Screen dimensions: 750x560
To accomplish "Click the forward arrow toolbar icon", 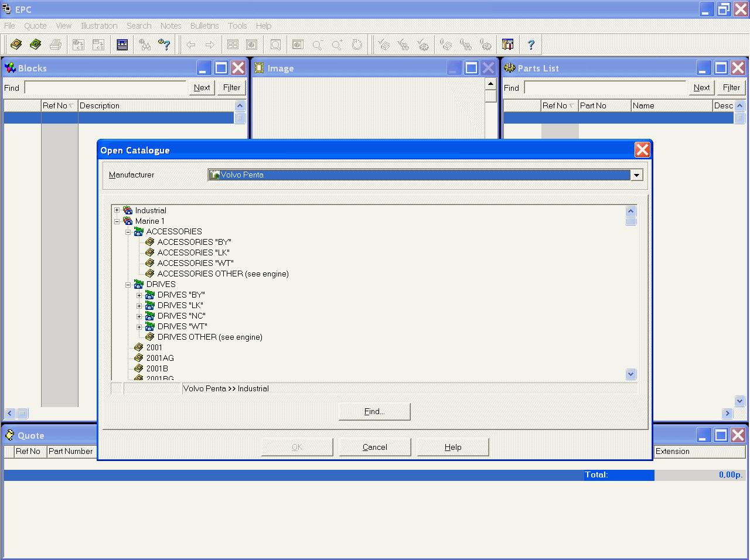I will (210, 45).
